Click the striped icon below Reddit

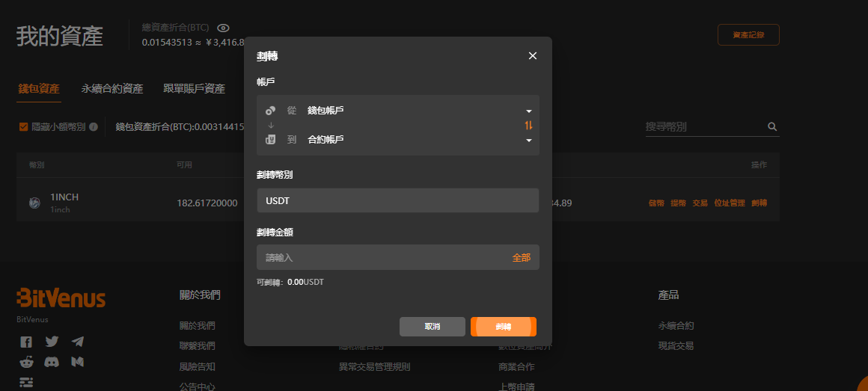[x=26, y=381]
